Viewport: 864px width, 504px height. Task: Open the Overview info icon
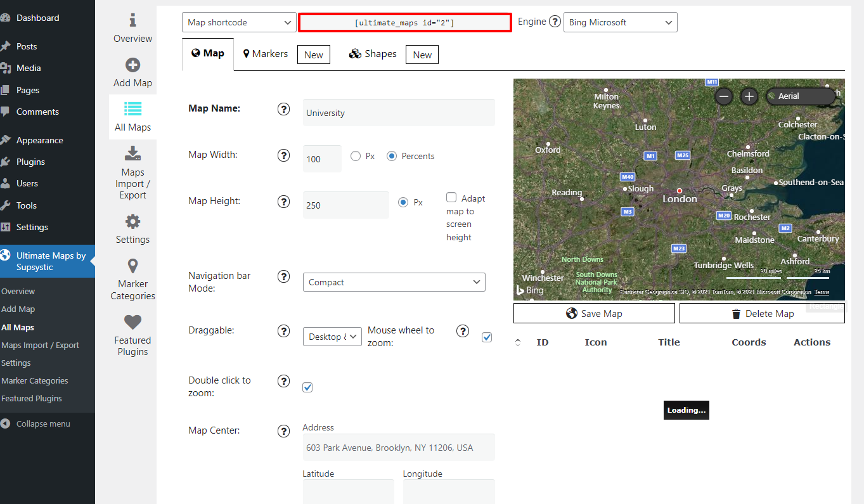[x=132, y=21]
